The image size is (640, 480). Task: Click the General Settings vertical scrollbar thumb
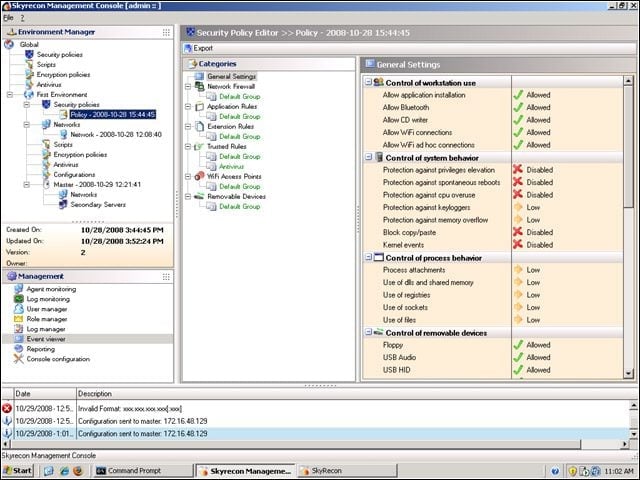[x=629, y=147]
